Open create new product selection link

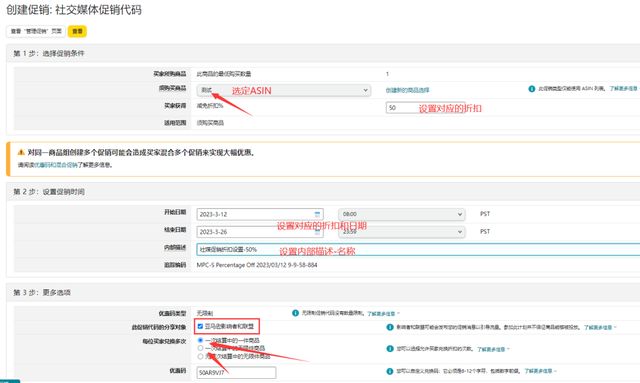[407, 90]
